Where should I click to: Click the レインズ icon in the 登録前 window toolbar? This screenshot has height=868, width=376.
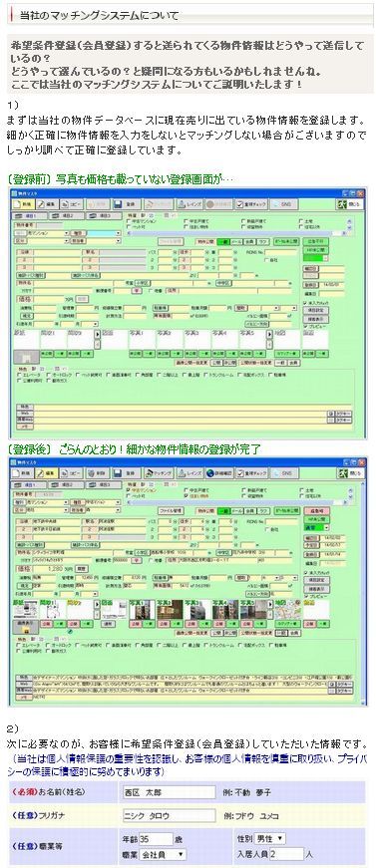[x=189, y=204]
